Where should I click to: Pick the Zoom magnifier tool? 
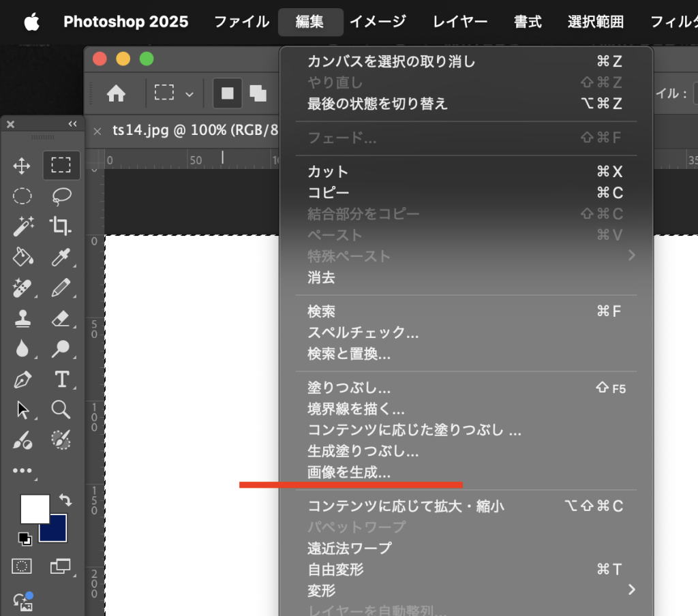[x=61, y=410]
